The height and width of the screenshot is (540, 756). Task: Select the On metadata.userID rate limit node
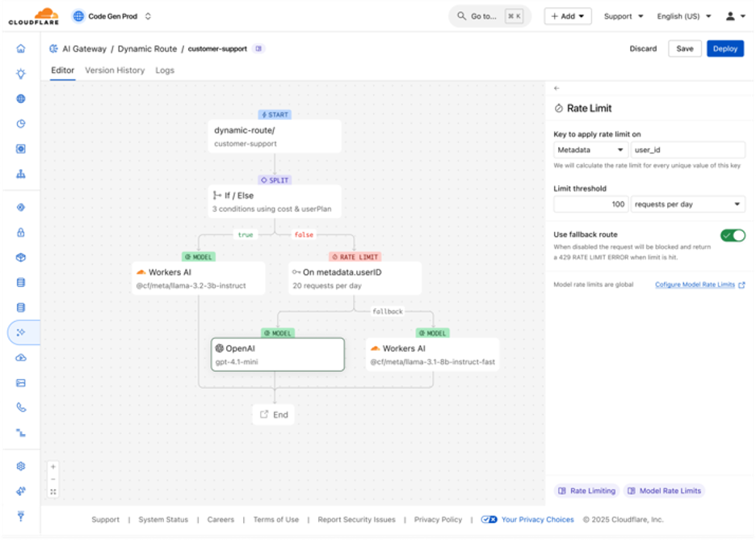[355, 278]
